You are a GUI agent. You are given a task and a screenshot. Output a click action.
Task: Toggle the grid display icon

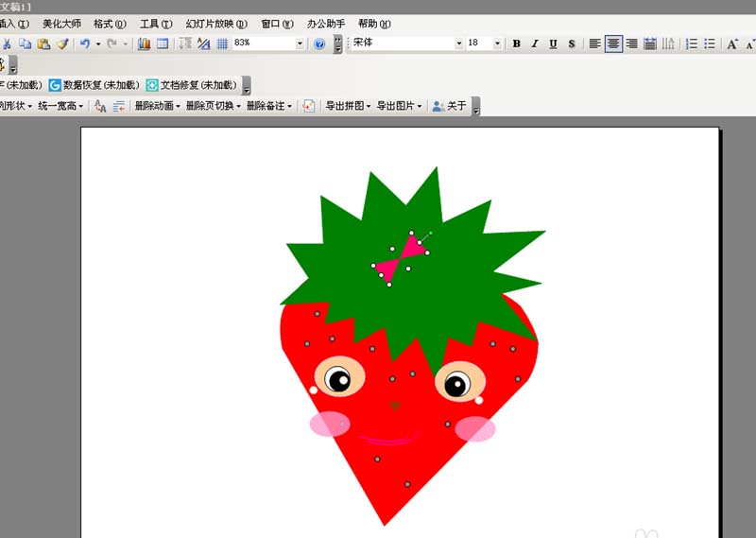pyautogui.click(x=222, y=43)
